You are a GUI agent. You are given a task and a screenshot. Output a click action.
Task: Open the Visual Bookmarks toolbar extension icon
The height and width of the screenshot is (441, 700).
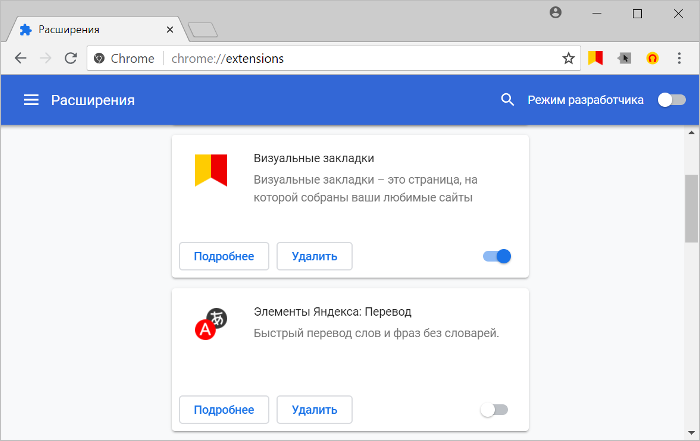click(596, 58)
